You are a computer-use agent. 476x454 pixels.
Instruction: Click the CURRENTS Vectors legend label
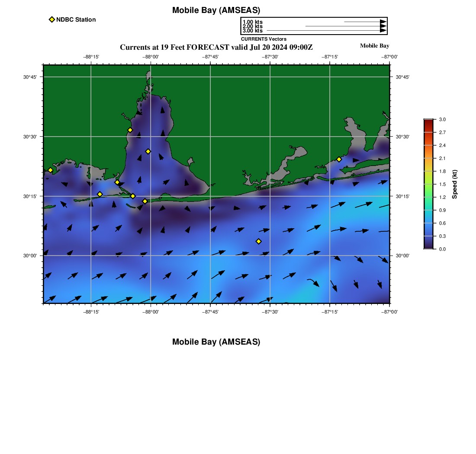point(264,39)
